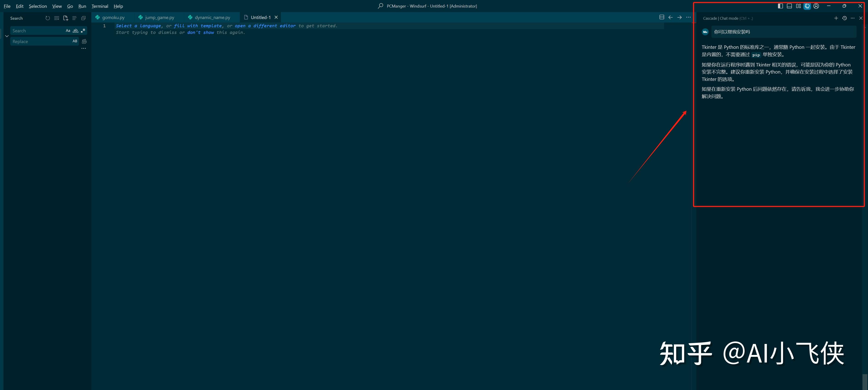Toggle Match Whole Word in Search field
Viewport: 868px width, 390px height.
tap(76, 31)
